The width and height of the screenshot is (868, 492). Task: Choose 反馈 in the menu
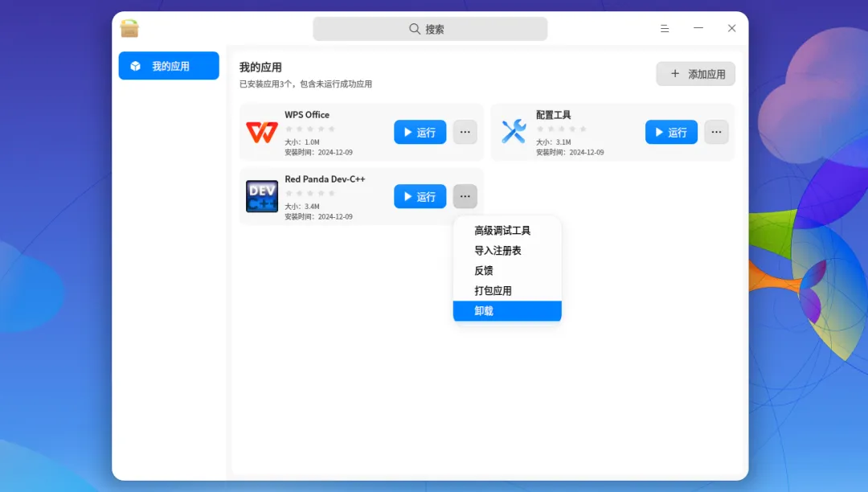tap(507, 271)
